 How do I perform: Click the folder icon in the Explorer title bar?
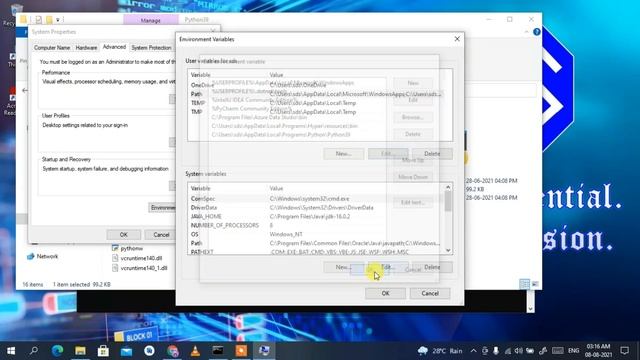coord(23,19)
